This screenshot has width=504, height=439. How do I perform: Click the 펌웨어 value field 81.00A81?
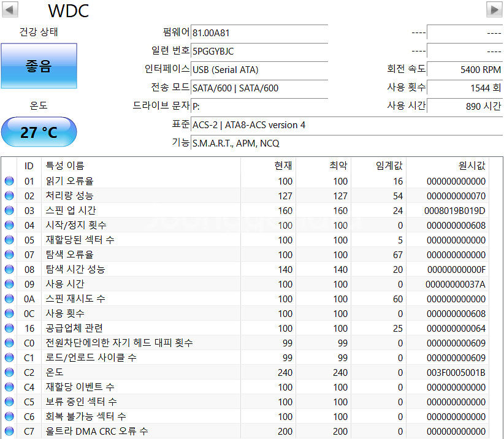point(258,32)
